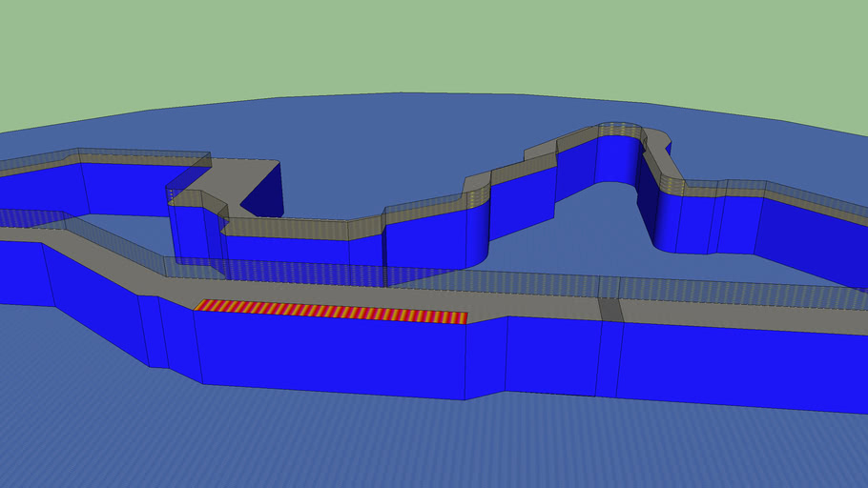Click the dark blue triangular wall by the platform
Screen dimensions: 868x488
(265, 195)
